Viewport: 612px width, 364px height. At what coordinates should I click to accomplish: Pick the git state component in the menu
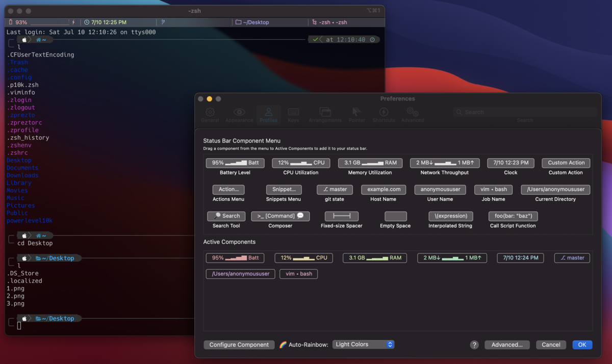(335, 190)
